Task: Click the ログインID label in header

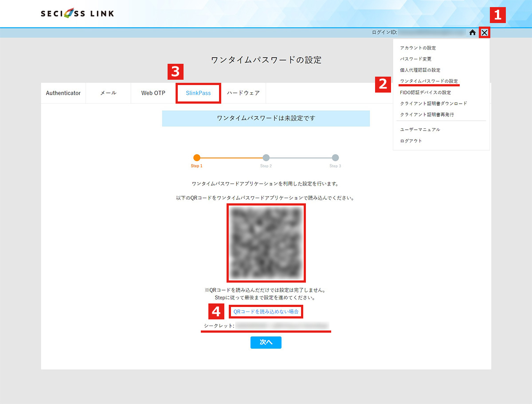Action: 384,32
